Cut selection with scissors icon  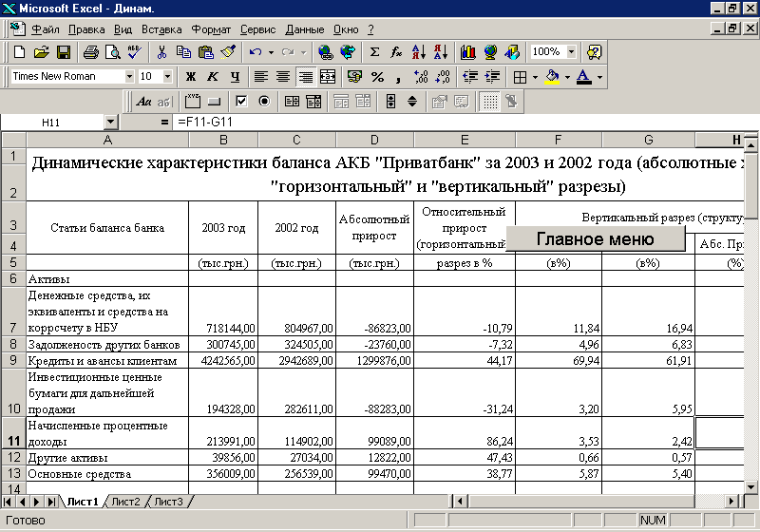161,52
